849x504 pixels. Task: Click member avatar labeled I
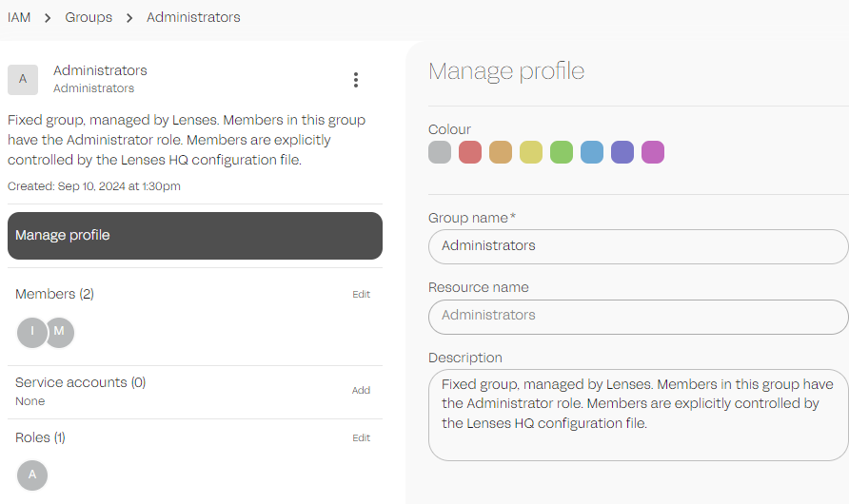tap(32, 333)
